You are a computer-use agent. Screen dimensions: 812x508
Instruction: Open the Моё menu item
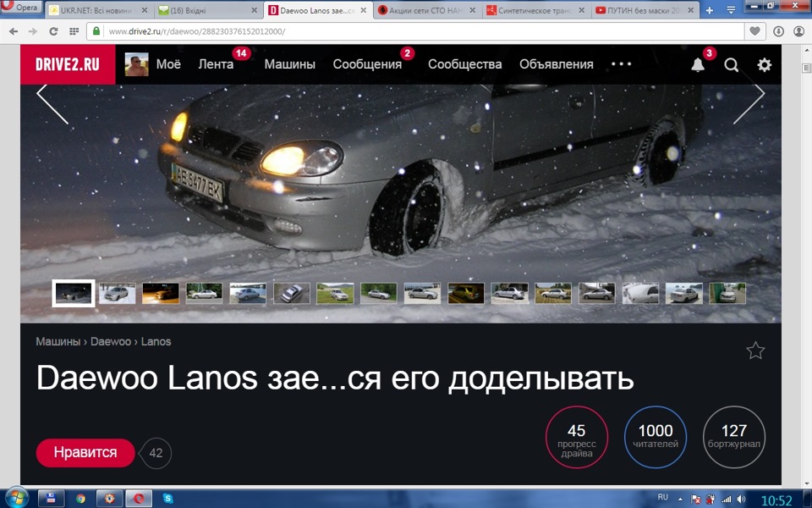coord(168,63)
